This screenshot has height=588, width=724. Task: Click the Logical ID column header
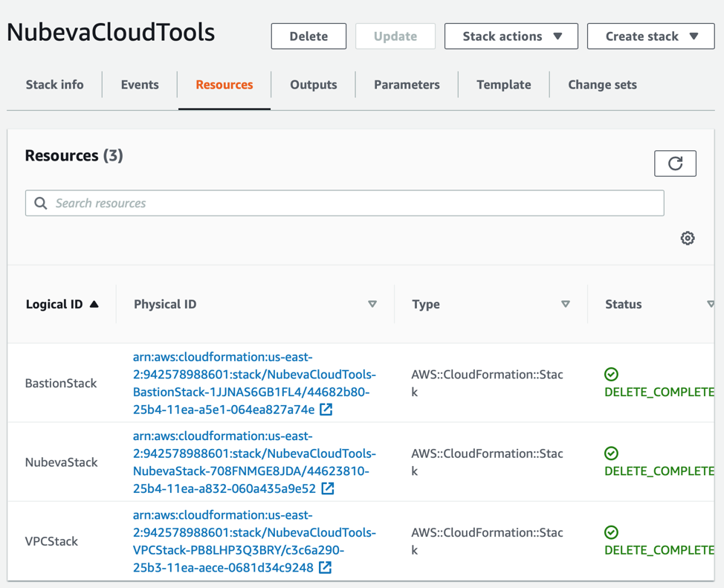(54, 304)
